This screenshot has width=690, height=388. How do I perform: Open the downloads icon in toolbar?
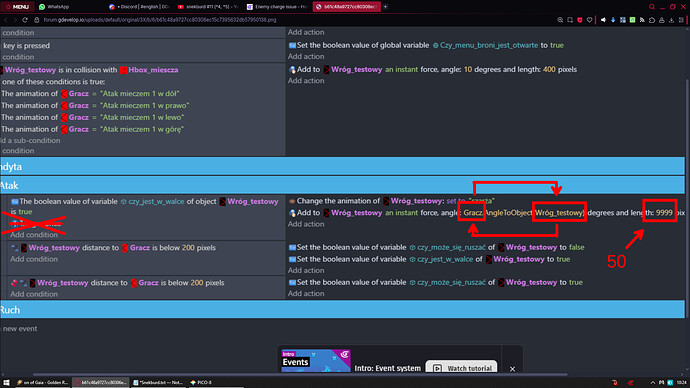tap(672, 20)
